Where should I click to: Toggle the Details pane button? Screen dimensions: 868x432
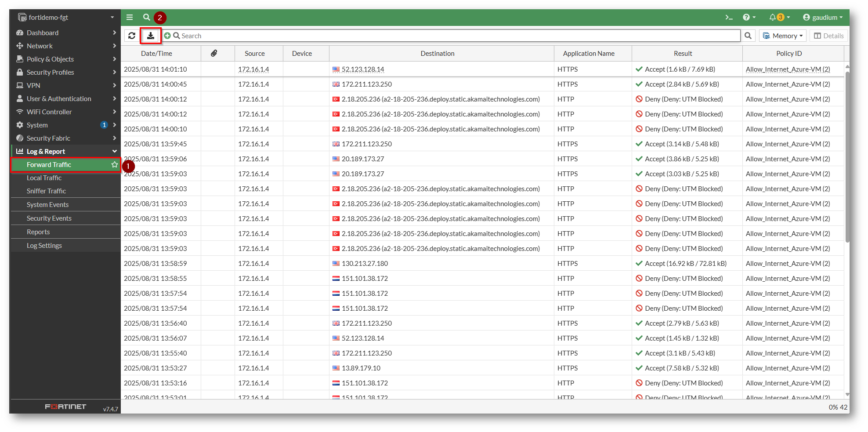point(828,36)
